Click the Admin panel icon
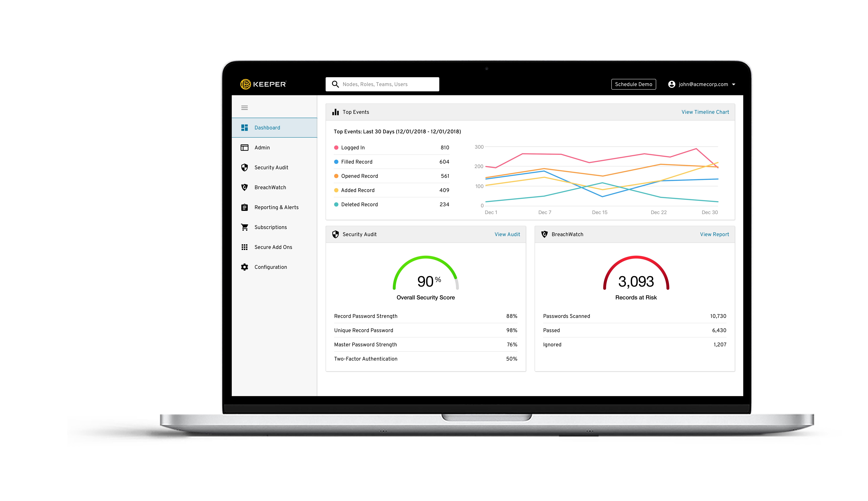This screenshot has height=501, width=868. [x=245, y=147]
